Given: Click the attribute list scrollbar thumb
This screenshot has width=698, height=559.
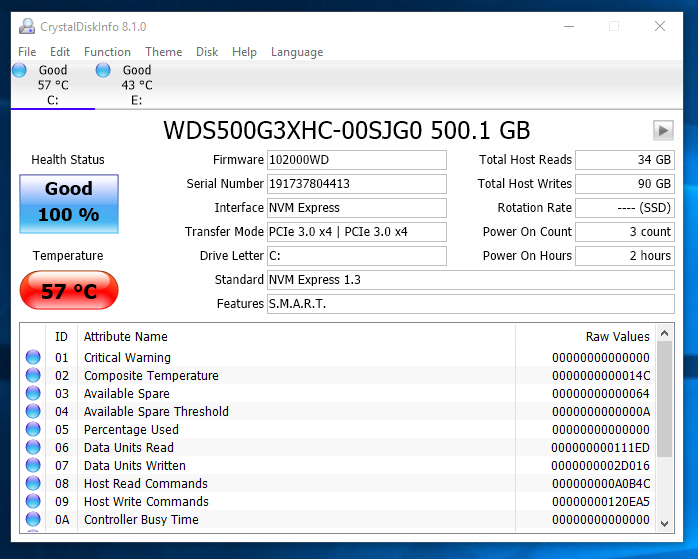Looking at the screenshot, I should 665,399.
